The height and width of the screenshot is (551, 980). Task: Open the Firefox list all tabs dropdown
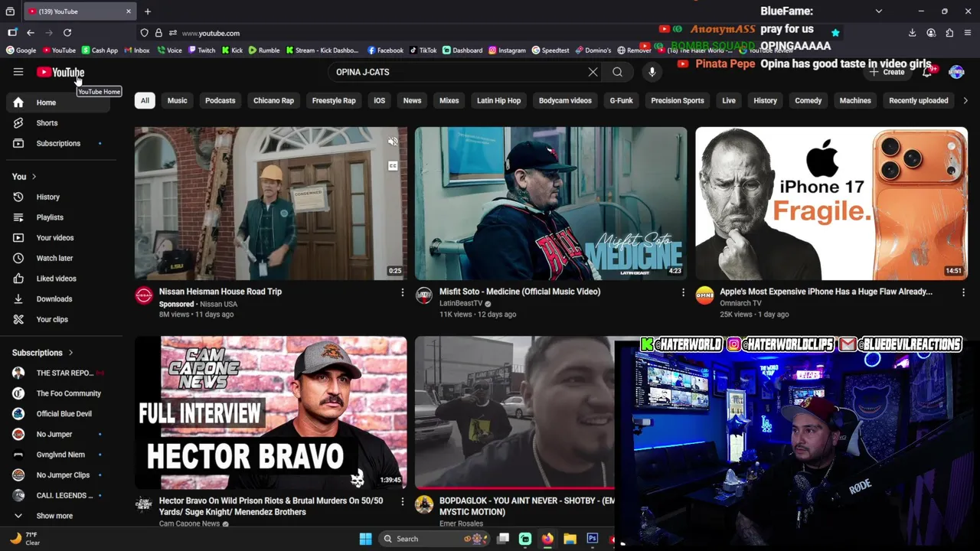[879, 11]
